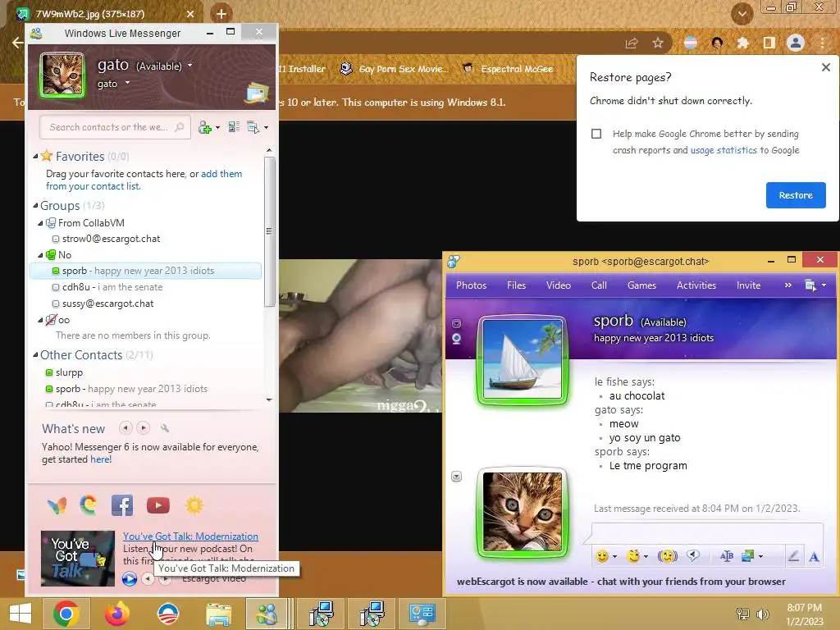Click the volume icon in system tray
The image size is (840, 630).
[x=762, y=614]
